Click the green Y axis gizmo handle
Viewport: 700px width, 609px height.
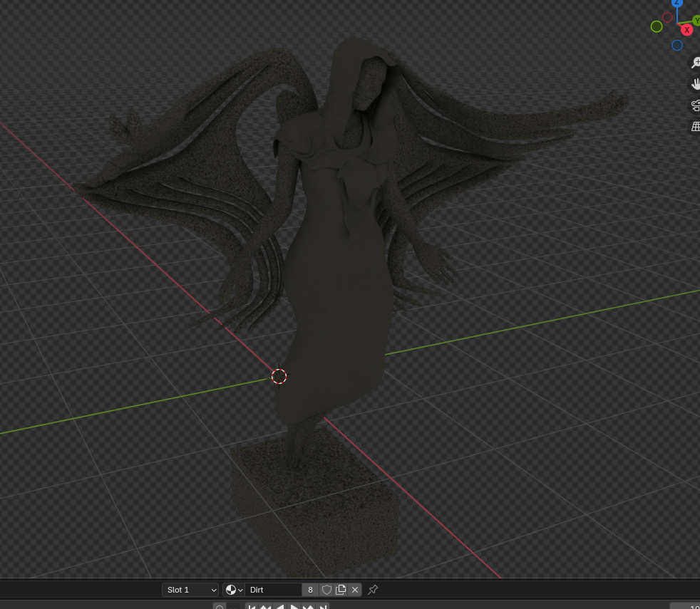point(696,21)
